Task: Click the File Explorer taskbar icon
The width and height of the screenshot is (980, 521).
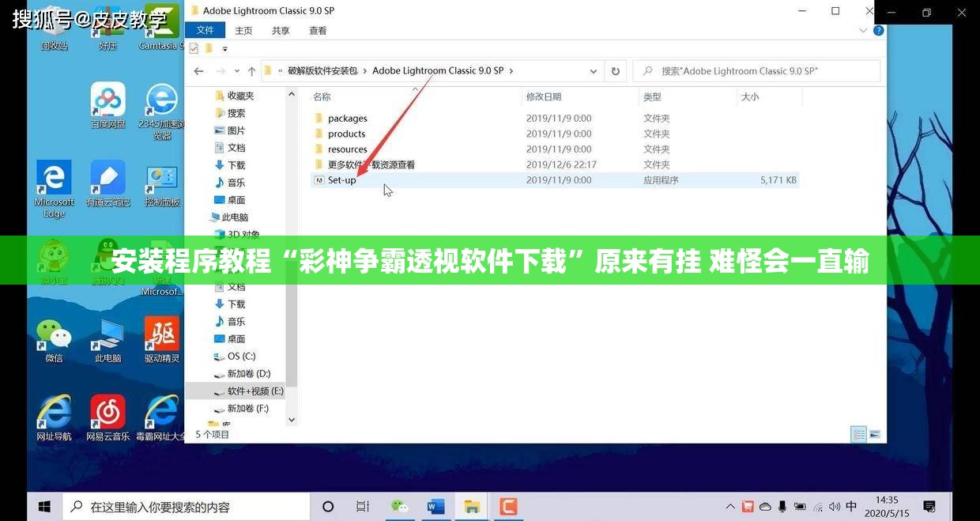Action: 472,506
